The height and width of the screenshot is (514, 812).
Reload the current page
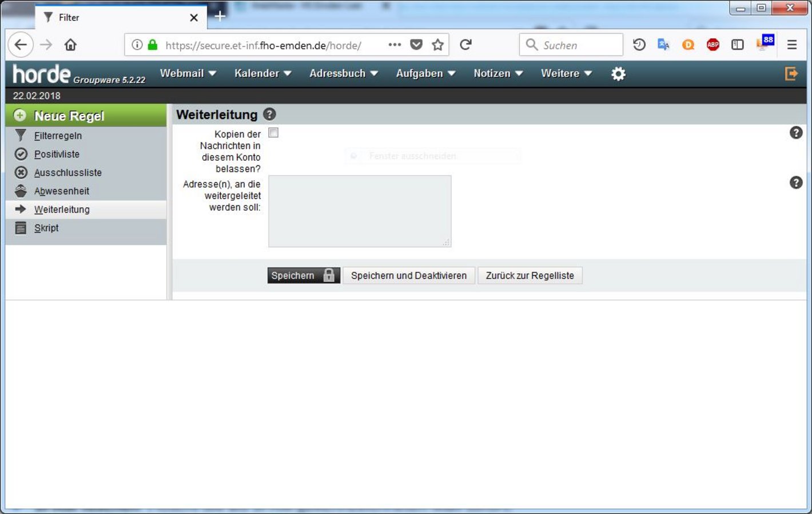tap(465, 45)
